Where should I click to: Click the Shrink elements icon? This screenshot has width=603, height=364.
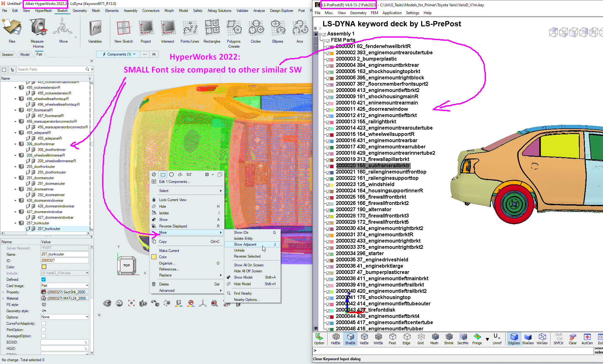(448, 339)
